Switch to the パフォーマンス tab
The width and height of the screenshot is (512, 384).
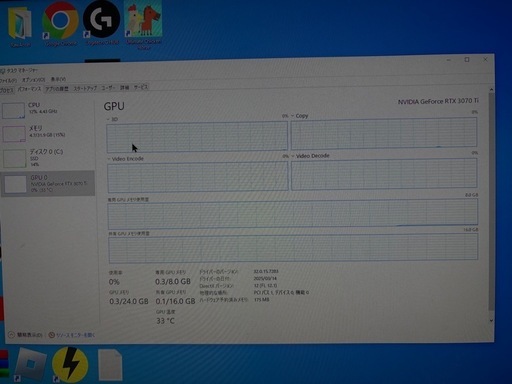point(29,89)
